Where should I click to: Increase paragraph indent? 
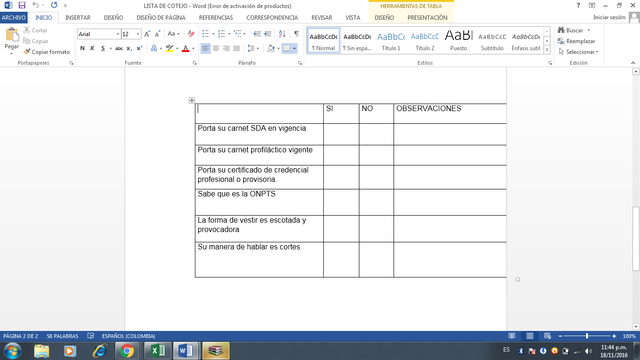[267, 34]
